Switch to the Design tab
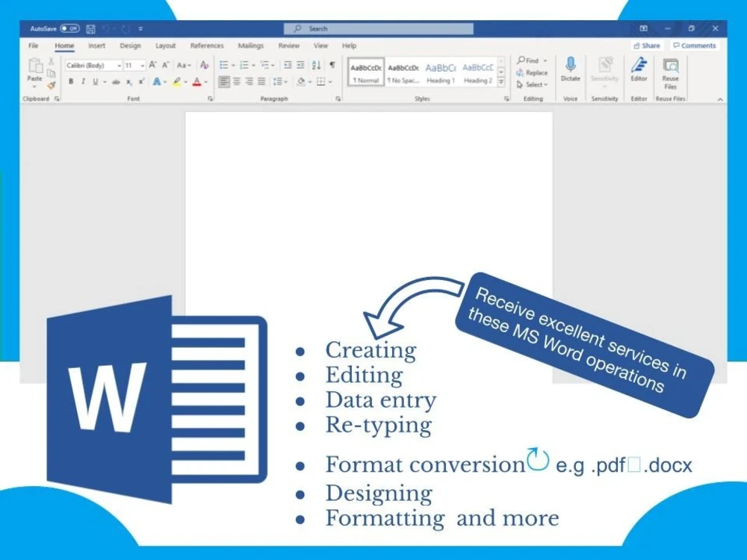Image resolution: width=747 pixels, height=560 pixels. point(130,46)
